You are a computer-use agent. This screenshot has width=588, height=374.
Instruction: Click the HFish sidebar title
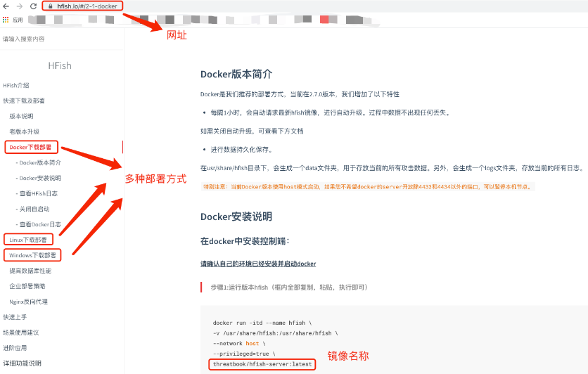[x=60, y=65]
